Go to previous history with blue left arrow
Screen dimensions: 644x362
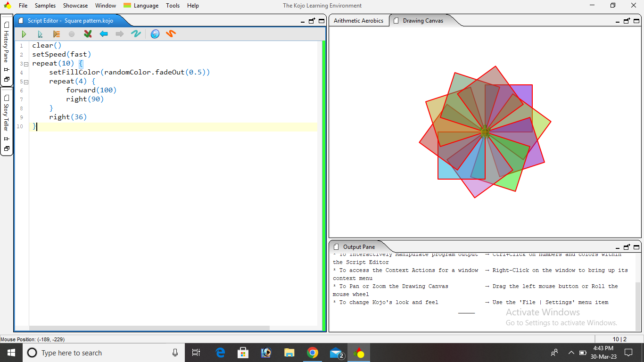click(104, 34)
